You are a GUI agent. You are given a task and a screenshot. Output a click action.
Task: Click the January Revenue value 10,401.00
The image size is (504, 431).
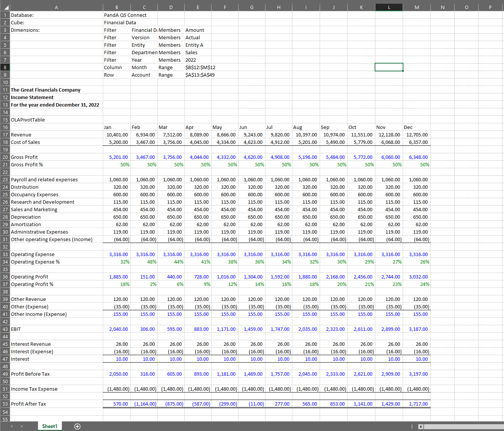pyautogui.click(x=117, y=135)
